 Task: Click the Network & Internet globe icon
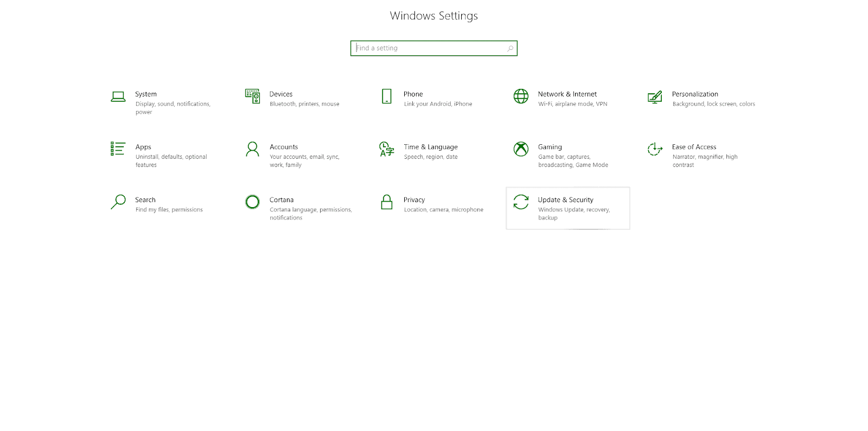click(x=521, y=97)
